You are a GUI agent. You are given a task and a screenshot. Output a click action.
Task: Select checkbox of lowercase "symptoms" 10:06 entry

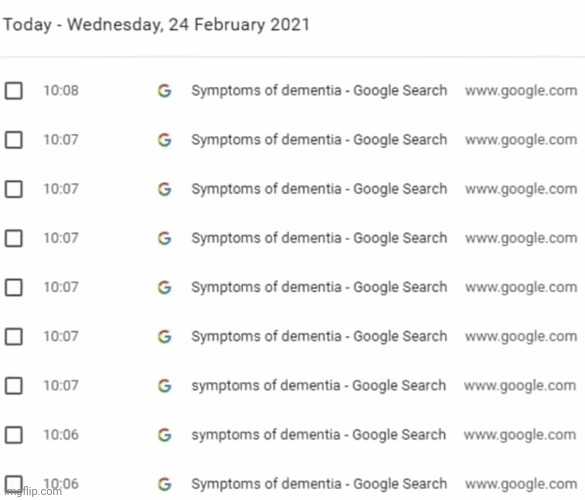(13, 435)
